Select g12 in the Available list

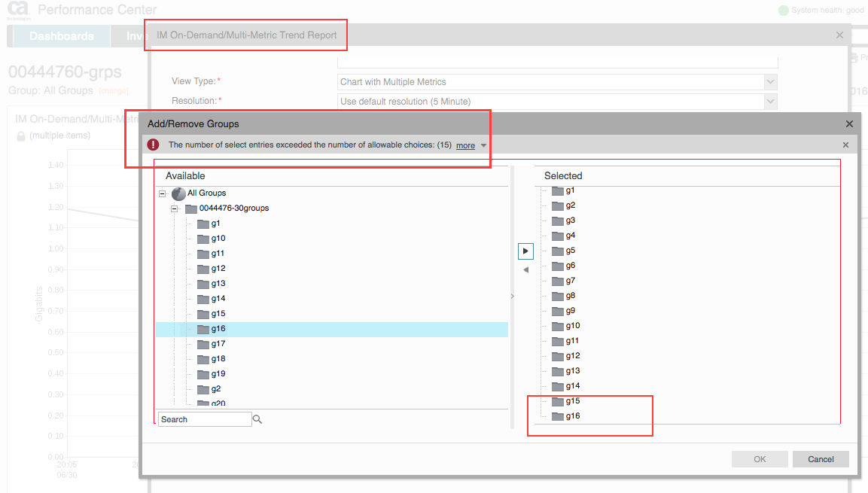pyautogui.click(x=218, y=269)
